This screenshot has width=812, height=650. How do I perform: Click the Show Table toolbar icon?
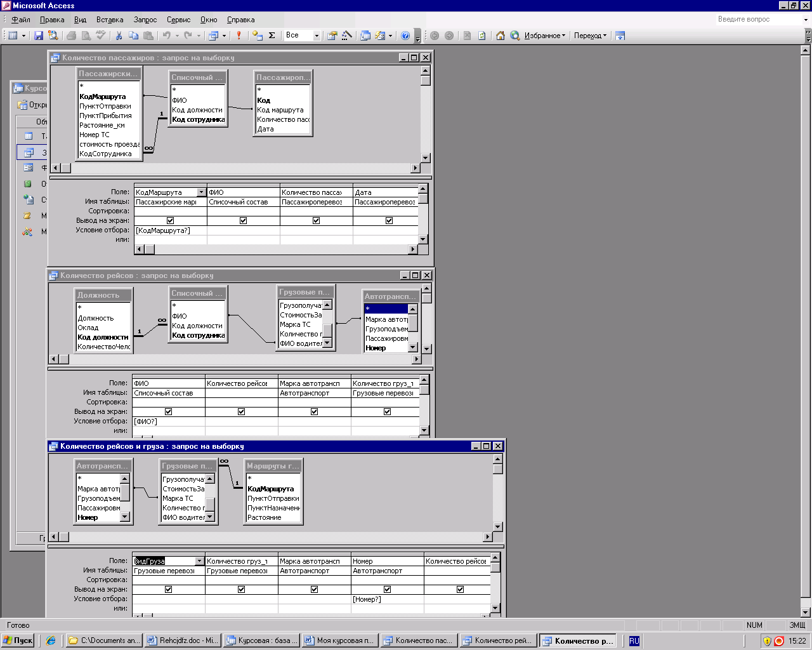click(x=257, y=36)
